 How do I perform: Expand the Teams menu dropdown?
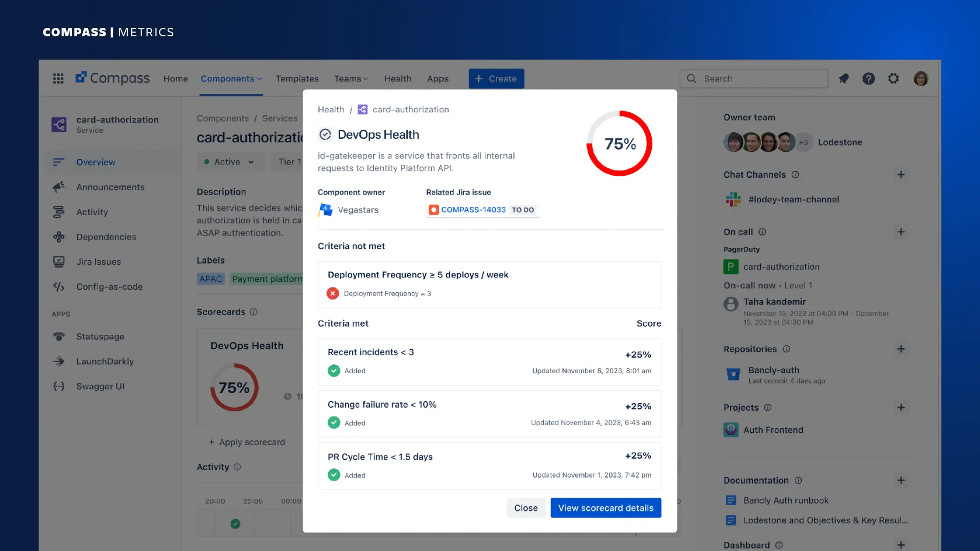click(x=351, y=78)
